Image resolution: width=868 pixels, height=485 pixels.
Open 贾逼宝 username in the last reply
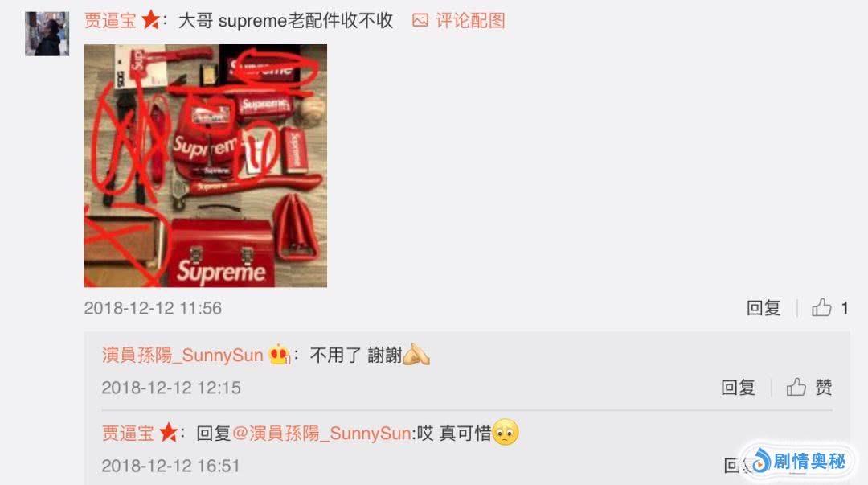pyautogui.click(x=128, y=433)
